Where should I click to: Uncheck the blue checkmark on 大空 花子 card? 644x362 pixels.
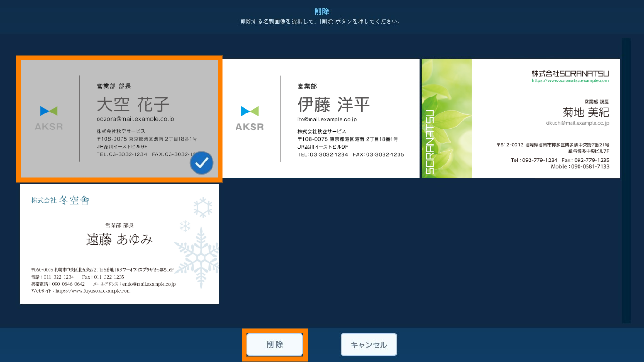tap(202, 163)
